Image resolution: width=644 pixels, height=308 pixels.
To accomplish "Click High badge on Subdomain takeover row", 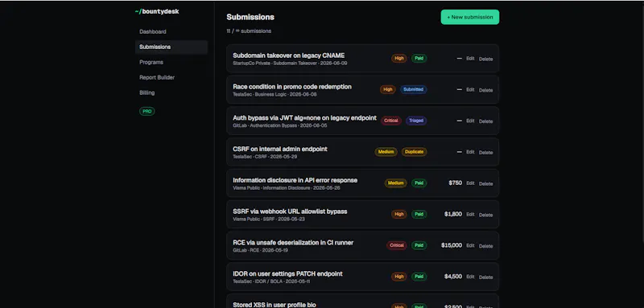I will point(398,58).
